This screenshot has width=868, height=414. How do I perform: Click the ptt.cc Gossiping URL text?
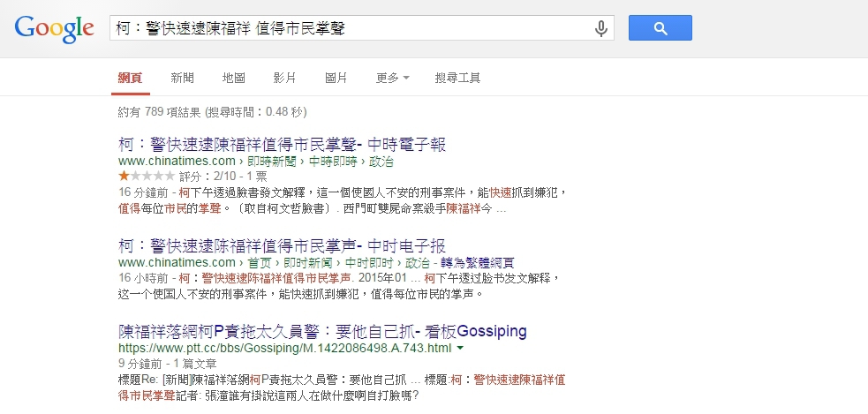tap(285, 348)
